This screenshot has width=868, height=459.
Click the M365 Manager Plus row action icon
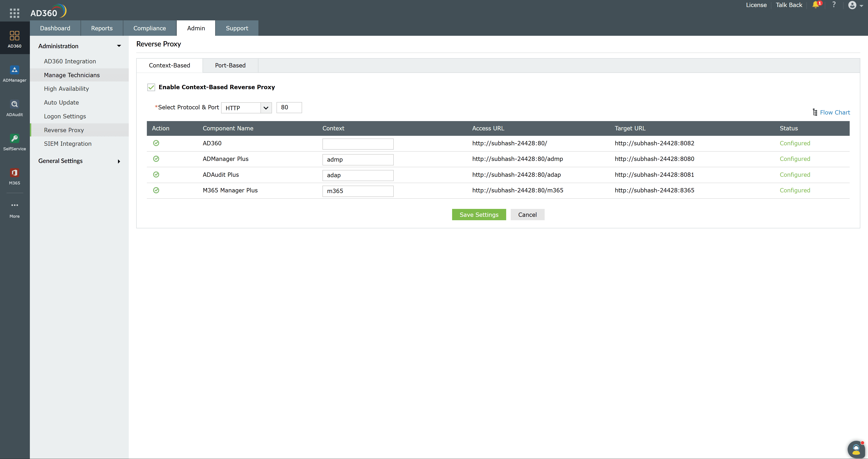pyautogui.click(x=156, y=190)
